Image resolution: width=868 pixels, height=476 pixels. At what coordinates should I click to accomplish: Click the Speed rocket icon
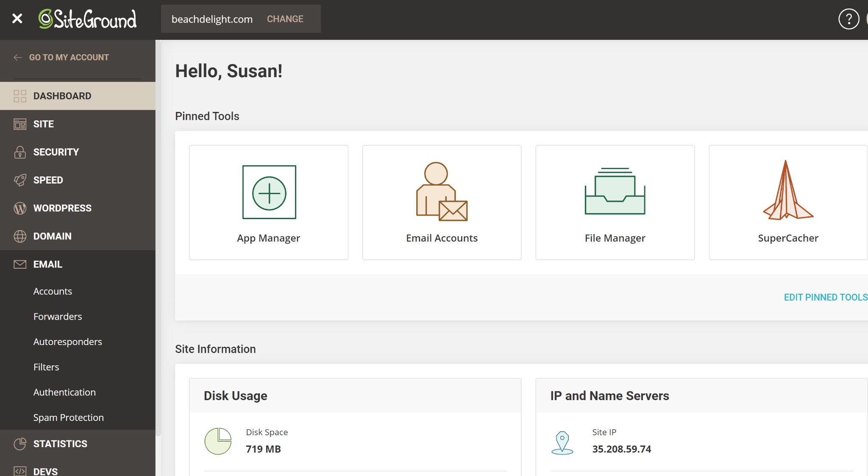tap(19, 180)
